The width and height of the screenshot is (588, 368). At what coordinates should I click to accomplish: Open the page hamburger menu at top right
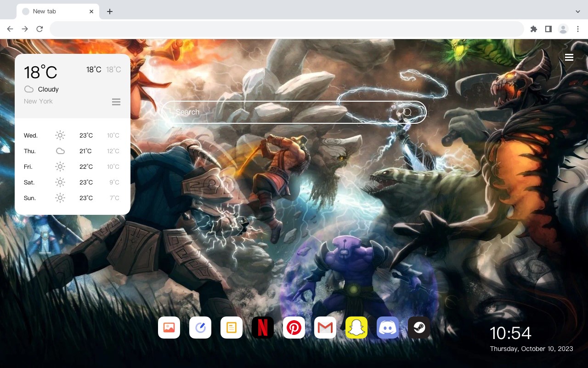click(569, 57)
